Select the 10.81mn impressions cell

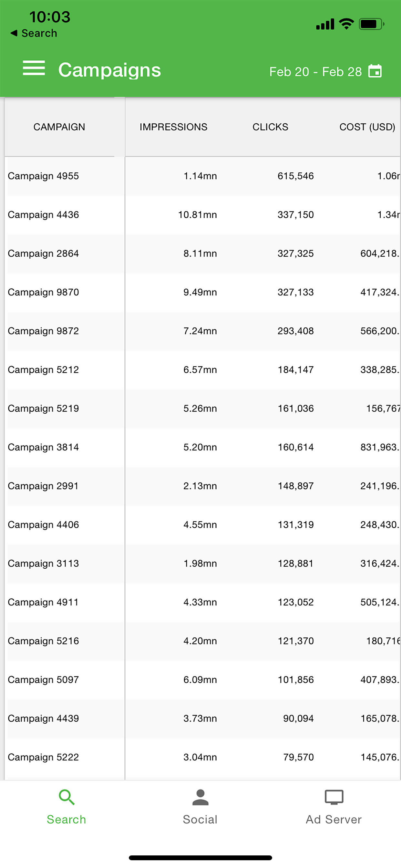point(198,215)
